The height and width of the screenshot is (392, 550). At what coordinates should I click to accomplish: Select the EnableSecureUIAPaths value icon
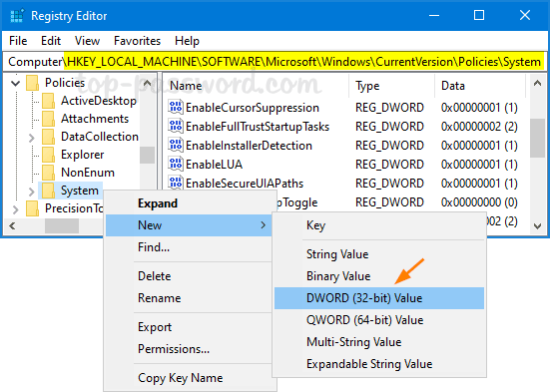click(176, 183)
